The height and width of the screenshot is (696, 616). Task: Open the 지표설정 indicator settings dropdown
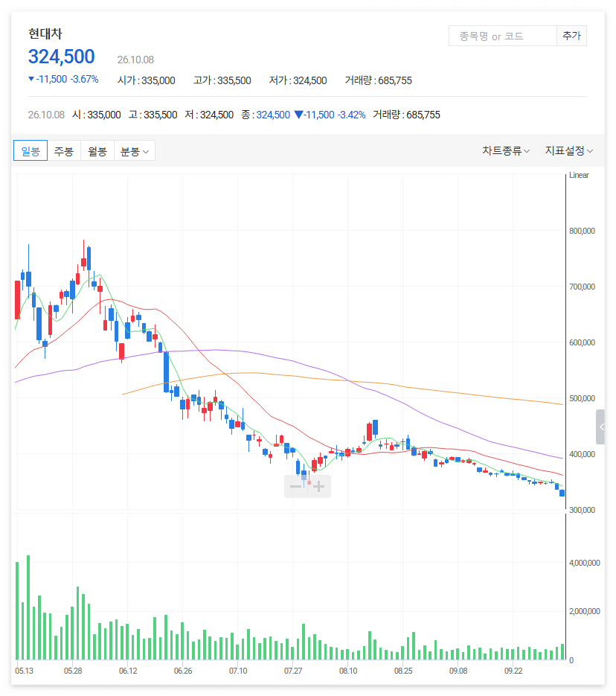569,151
